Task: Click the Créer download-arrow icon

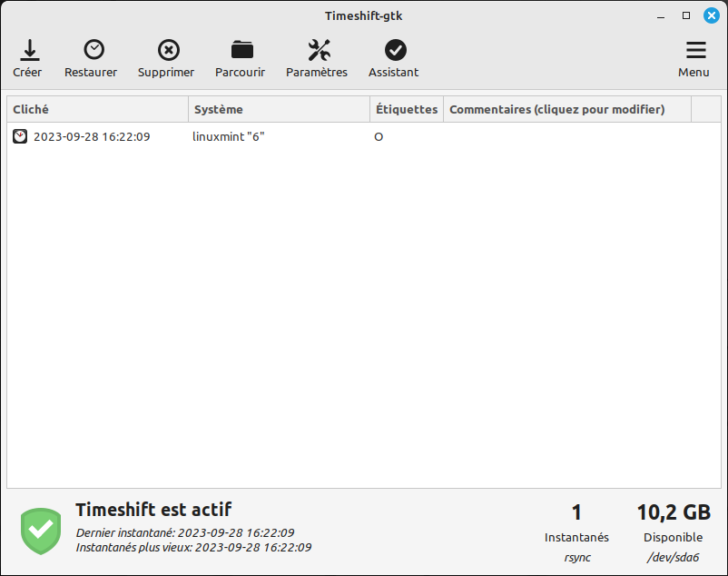Action: pos(30,50)
